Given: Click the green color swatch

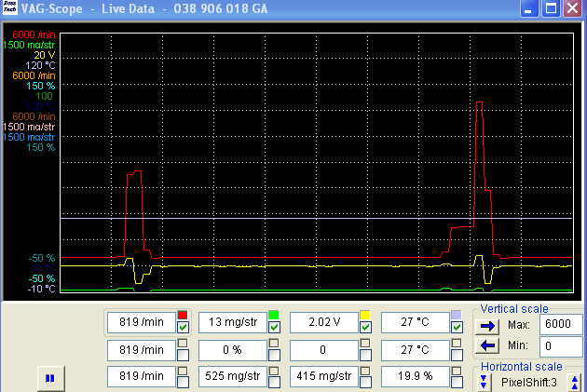Looking at the screenshot, I should point(274,316).
